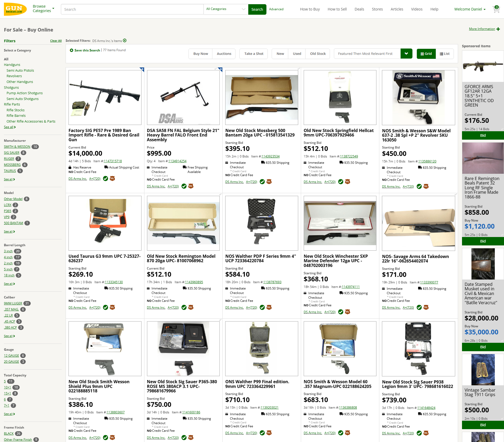Image resolution: width=504 pixels, height=442 pixels.
Task: Open the Deals menu item
Action: click(359, 9)
